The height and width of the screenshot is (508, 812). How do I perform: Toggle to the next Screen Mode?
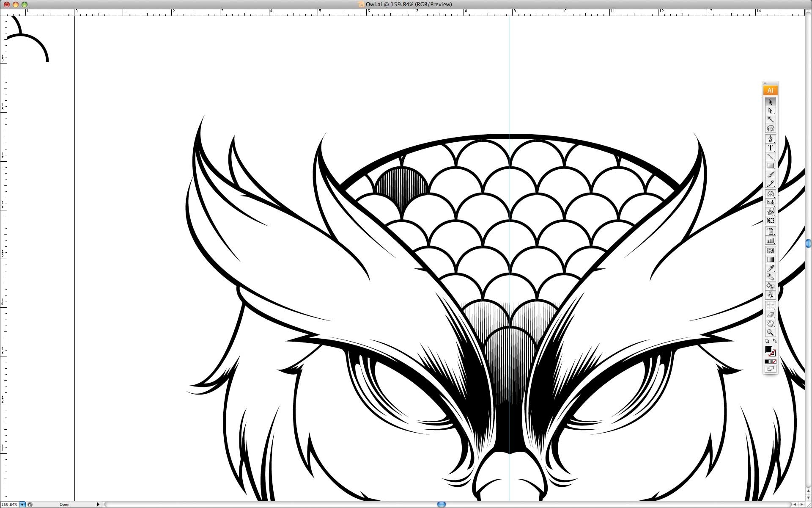(x=771, y=368)
